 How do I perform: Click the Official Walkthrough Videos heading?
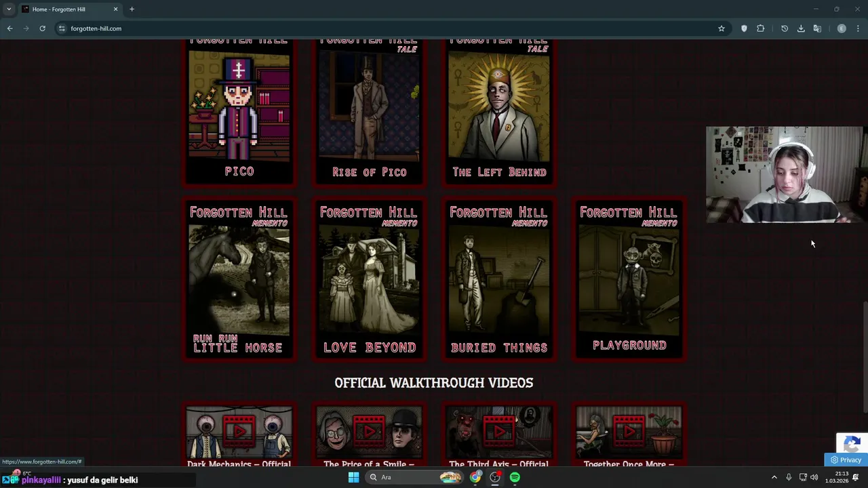coord(434,383)
